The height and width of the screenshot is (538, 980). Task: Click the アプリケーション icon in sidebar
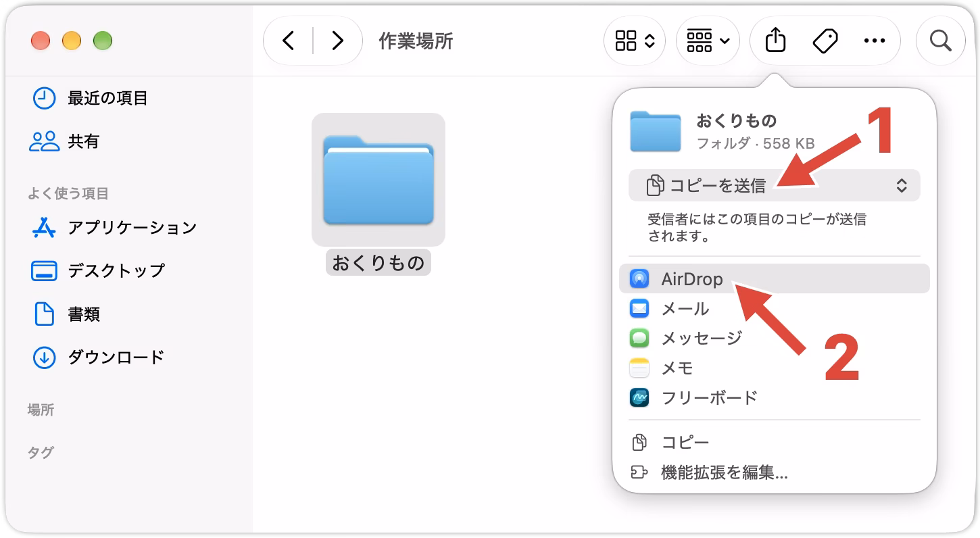tap(44, 227)
